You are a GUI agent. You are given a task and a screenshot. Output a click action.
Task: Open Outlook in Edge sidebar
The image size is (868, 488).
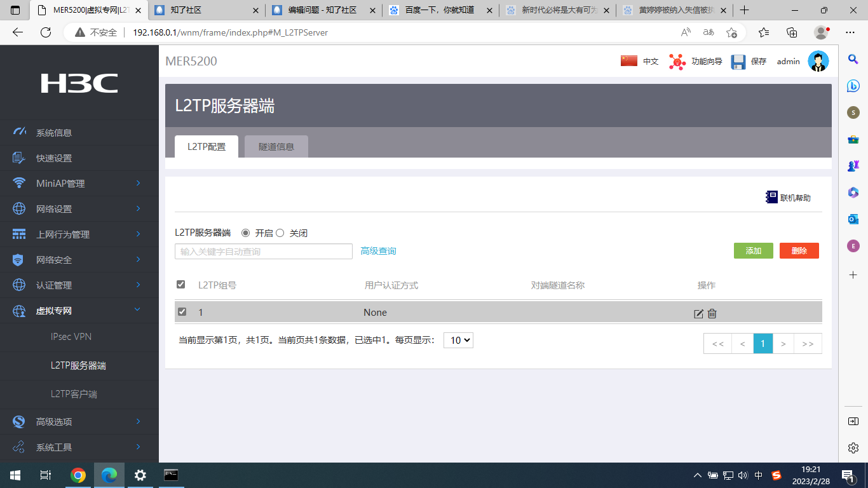[x=853, y=219]
